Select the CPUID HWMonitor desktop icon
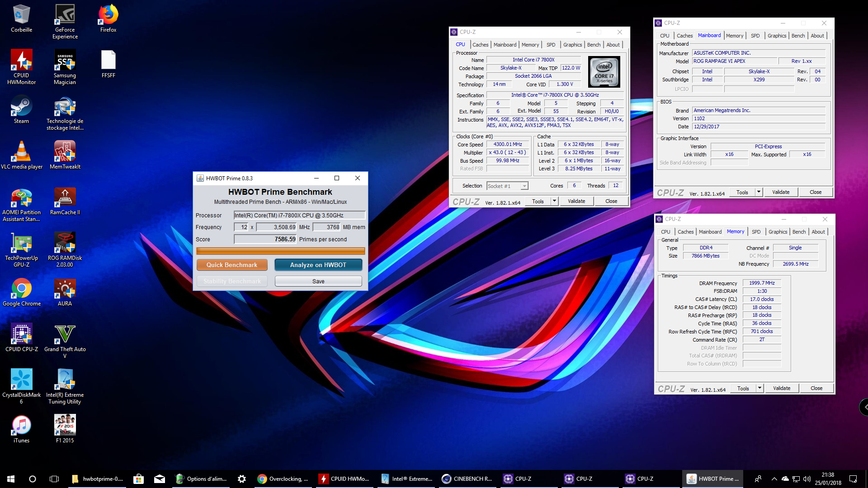This screenshot has height=488, width=868. pos(21,67)
